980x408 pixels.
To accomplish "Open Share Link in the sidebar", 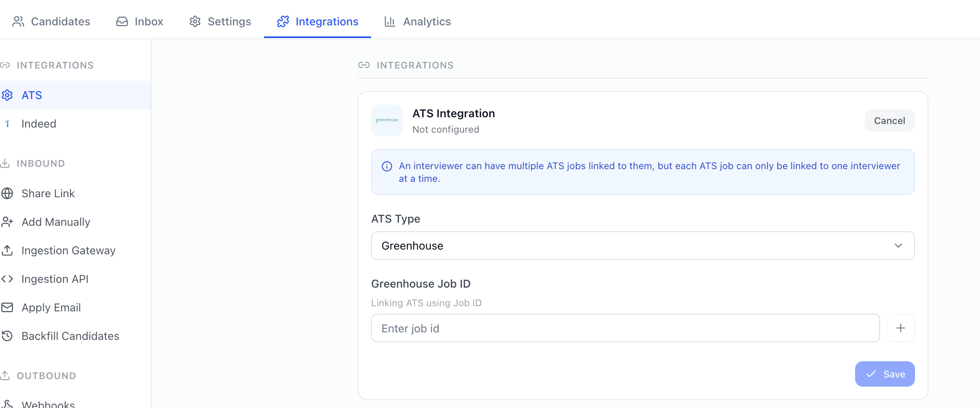I will [75, 193].
